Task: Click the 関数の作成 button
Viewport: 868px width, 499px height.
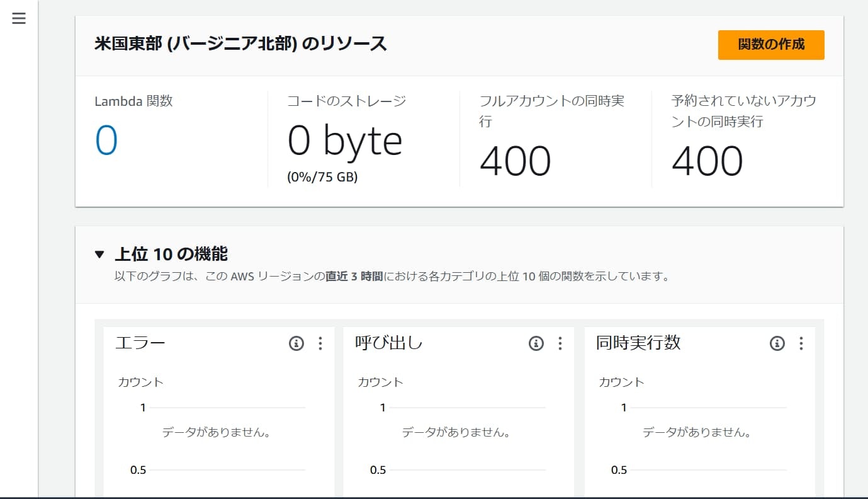Action: coord(771,45)
